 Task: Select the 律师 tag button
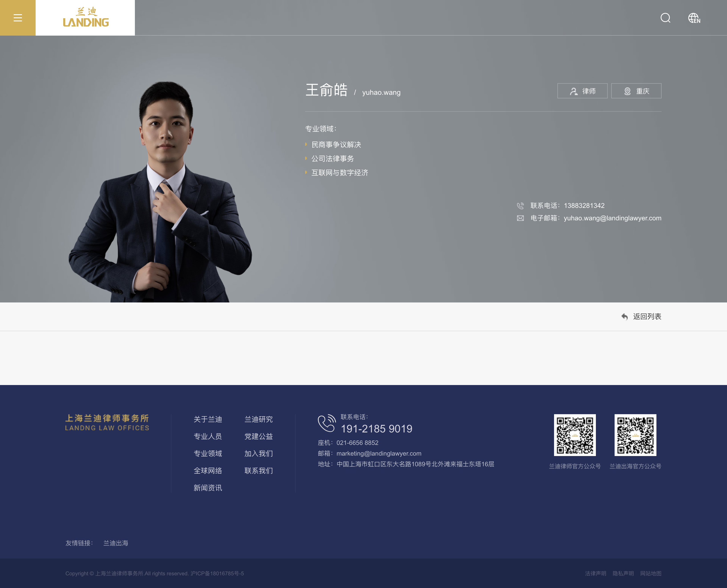[582, 91]
